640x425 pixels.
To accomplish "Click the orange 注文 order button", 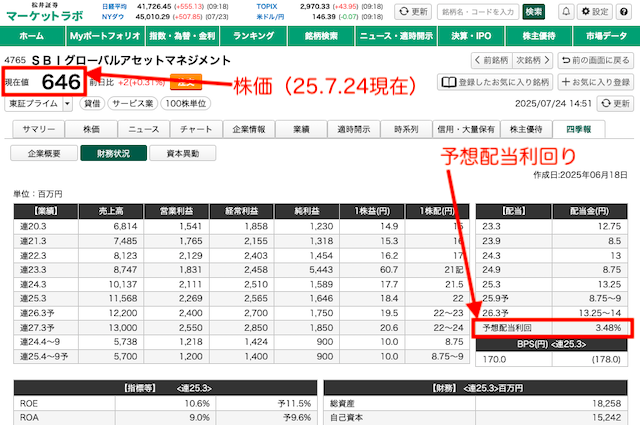I will (186, 82).
